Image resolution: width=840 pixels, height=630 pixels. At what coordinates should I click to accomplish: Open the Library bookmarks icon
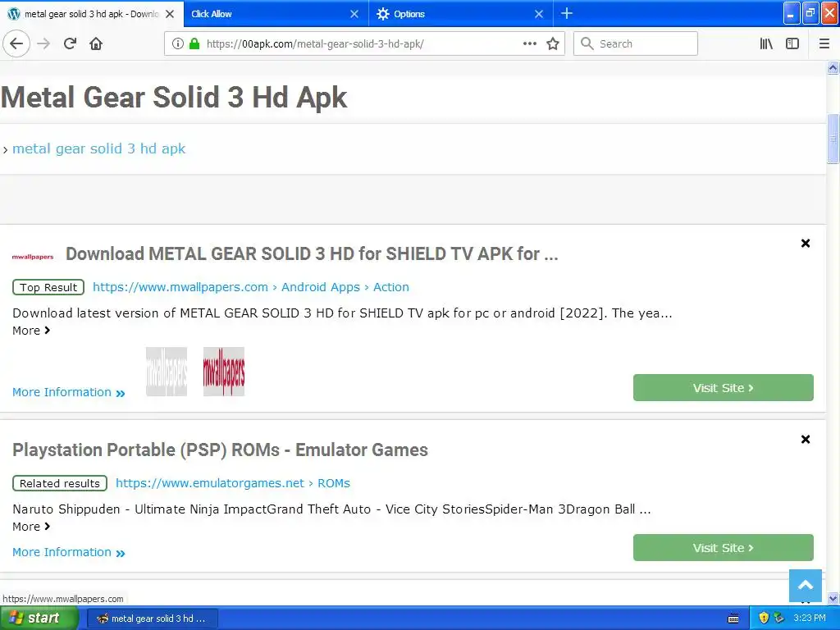tap(766, 44)
